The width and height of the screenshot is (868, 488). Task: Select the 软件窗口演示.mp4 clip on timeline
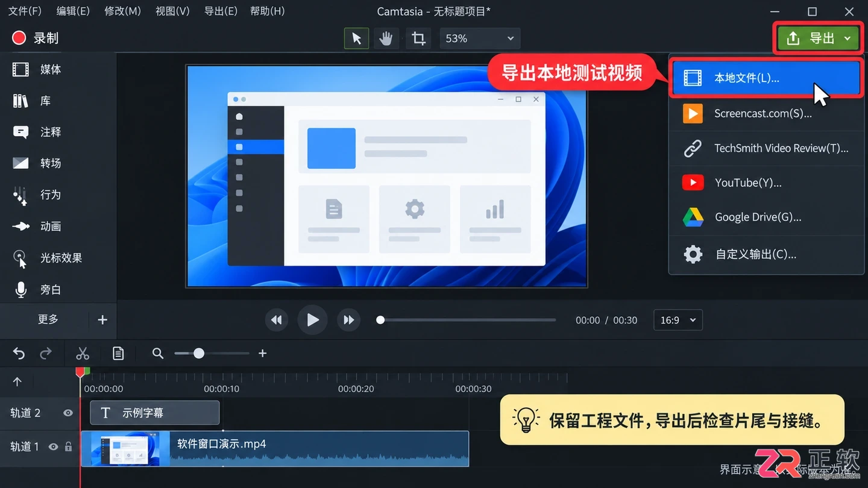tap(275, 448)
